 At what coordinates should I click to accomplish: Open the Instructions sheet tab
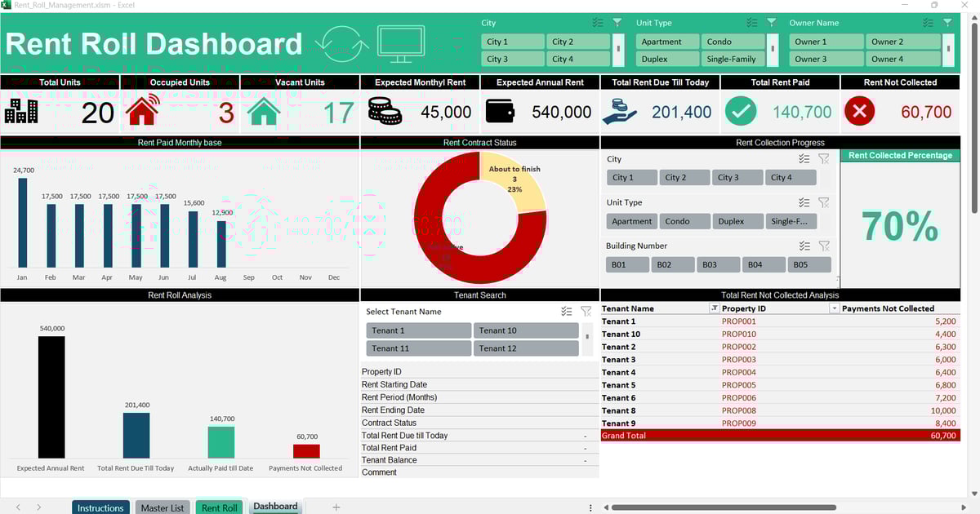coord(100,507)
